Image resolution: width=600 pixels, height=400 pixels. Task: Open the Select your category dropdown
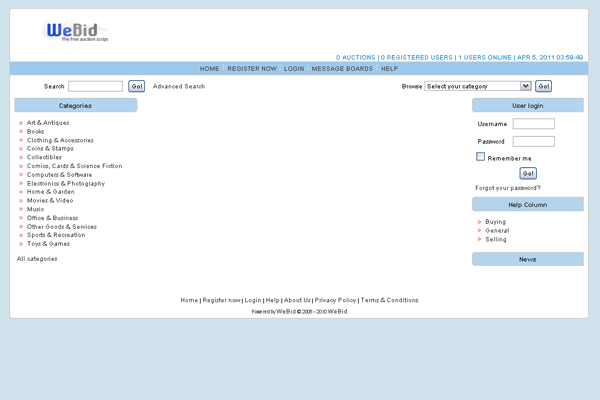478,86
